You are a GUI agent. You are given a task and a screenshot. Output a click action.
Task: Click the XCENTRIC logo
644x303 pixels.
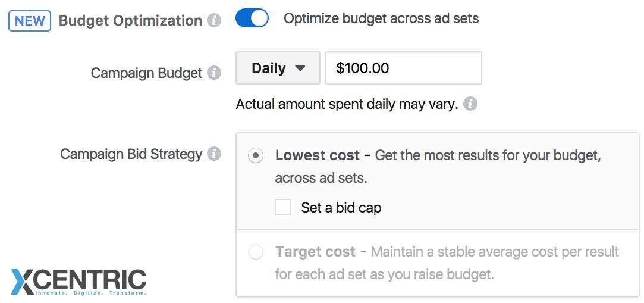pos(78,282)
